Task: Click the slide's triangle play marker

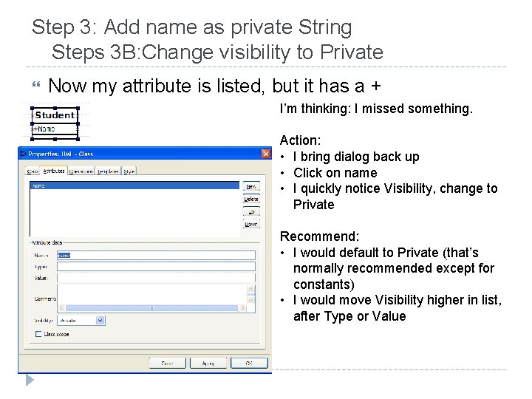Action: 30,380
